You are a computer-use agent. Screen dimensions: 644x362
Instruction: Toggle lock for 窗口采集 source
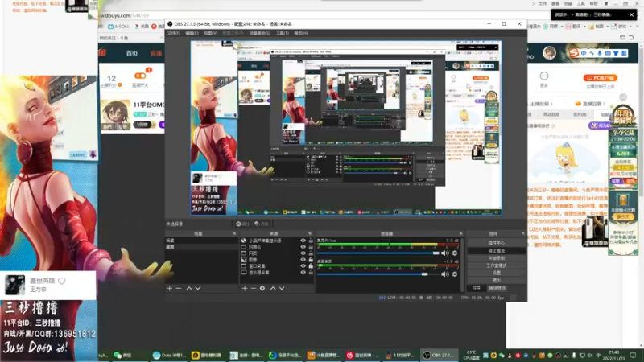coord(311,266)
